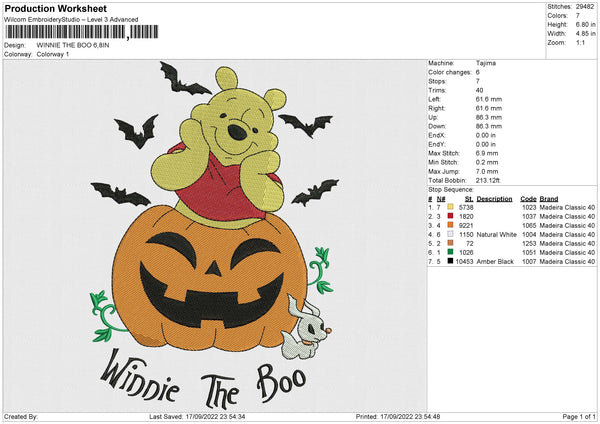Click the Zoom value '1:1'
Viewport: 600px width, 424px height.
[580, 42]
